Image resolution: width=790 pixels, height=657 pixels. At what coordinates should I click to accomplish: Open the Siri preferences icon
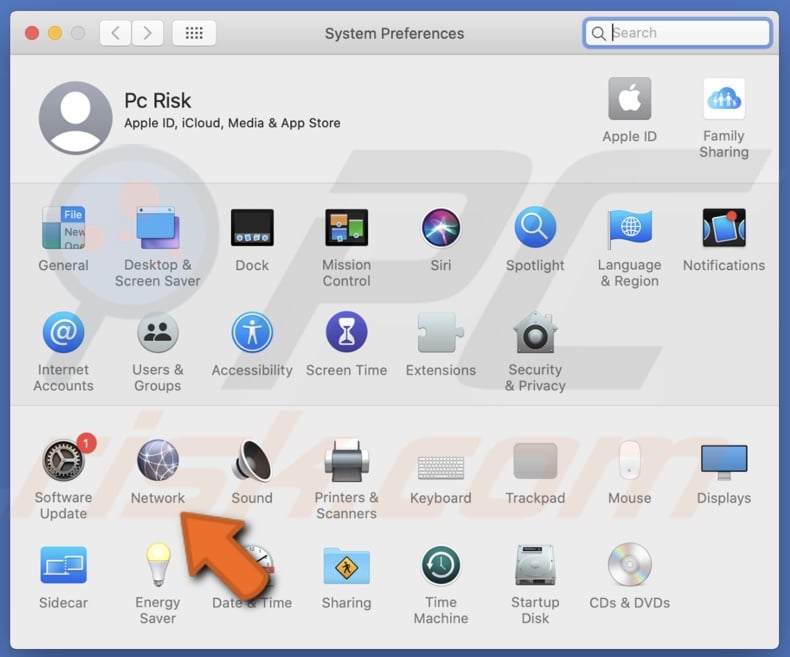[x=441, y=229]
